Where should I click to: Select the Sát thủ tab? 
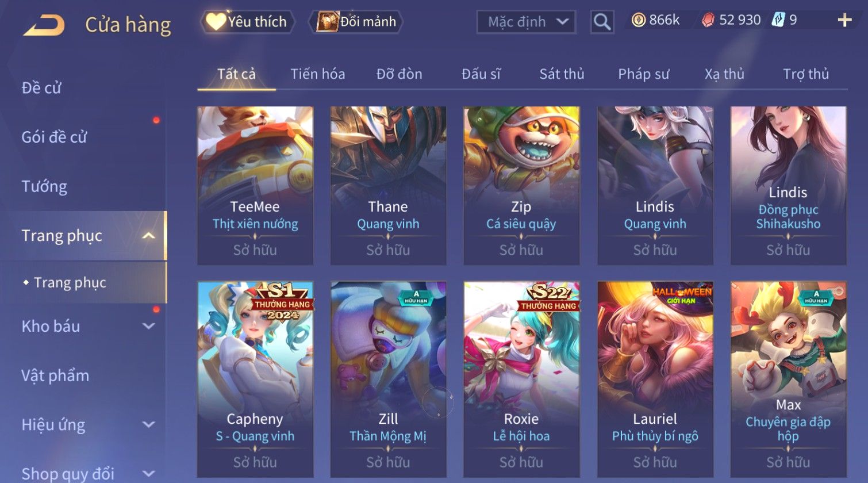coord(562,74)
